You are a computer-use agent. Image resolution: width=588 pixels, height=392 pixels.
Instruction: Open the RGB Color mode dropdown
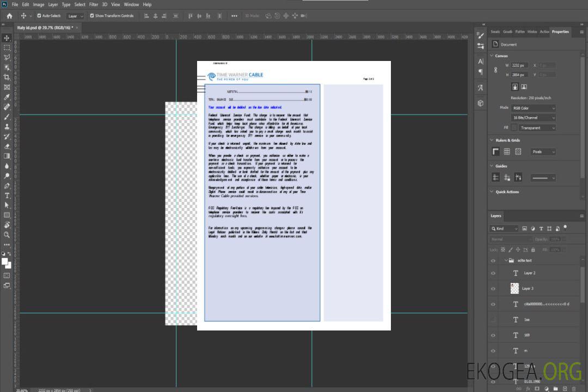pyautogui.click(x=533, y=108)
